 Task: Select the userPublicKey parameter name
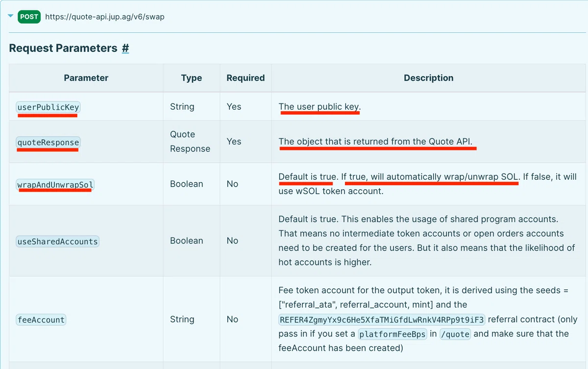tap(48, 107)
